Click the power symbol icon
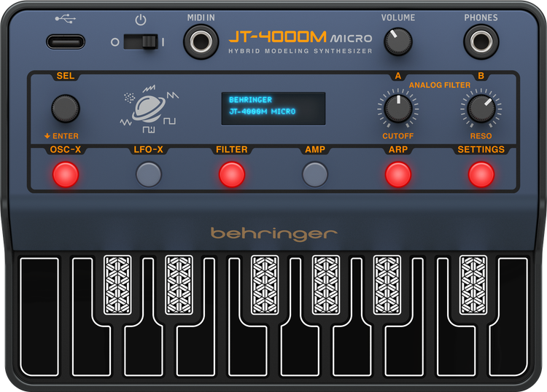The width and height of the screenshot is (547, 392). (x=141, y=20)
